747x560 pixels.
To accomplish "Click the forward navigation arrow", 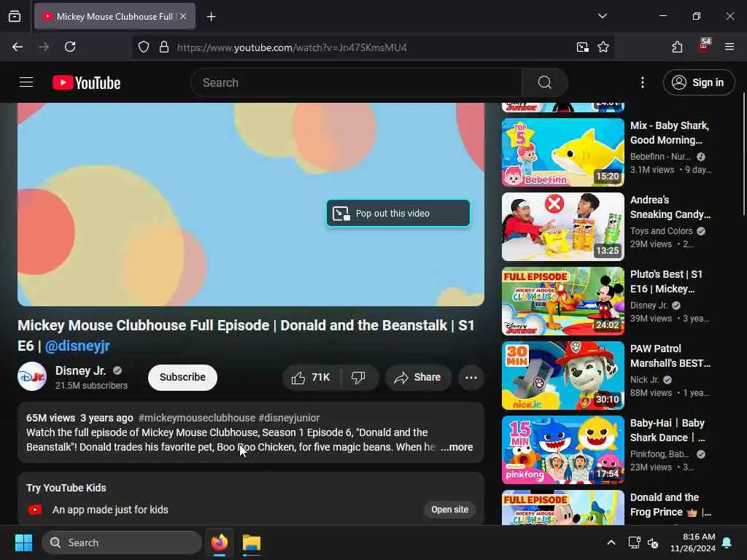I will [x=44, y=47].
